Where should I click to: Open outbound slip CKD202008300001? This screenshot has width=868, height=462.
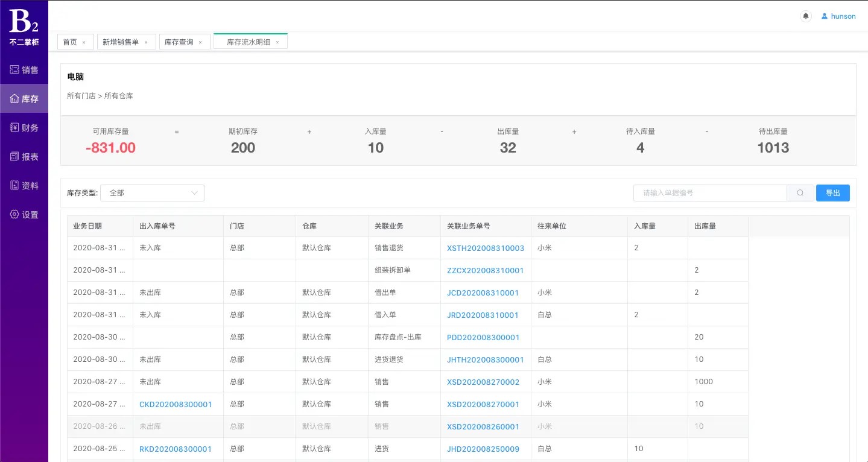pyautogui.click(x=176, y=404)
